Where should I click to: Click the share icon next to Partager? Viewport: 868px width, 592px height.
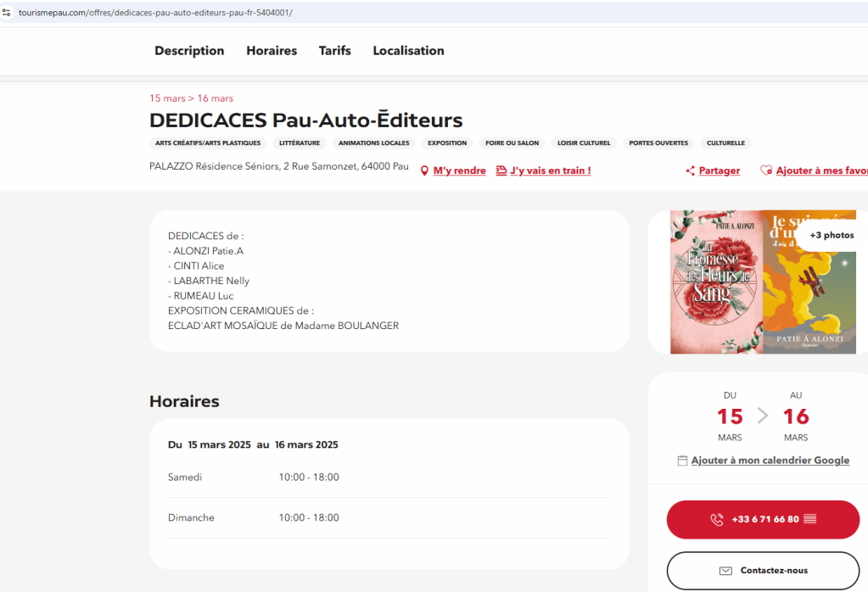click(691, 171)
